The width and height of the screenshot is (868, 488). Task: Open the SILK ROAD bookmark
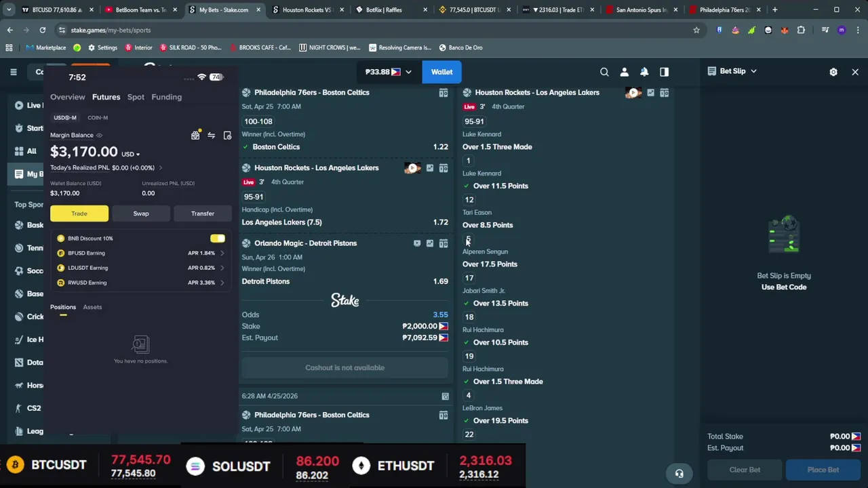click(191, 47)
